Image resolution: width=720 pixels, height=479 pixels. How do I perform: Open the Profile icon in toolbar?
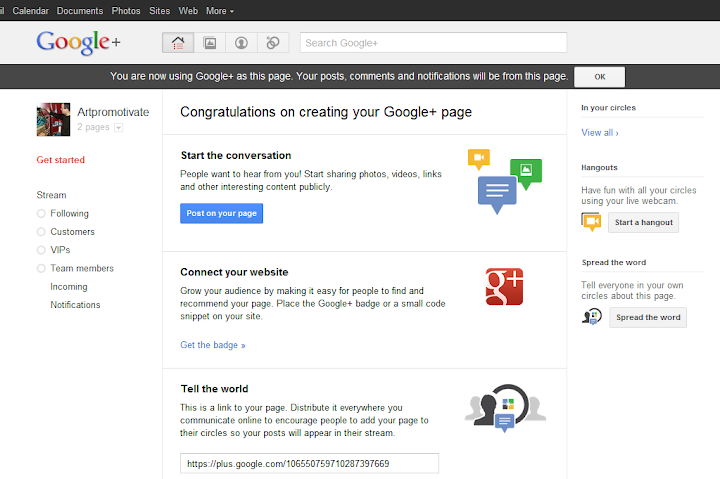(x=242, y=43)
